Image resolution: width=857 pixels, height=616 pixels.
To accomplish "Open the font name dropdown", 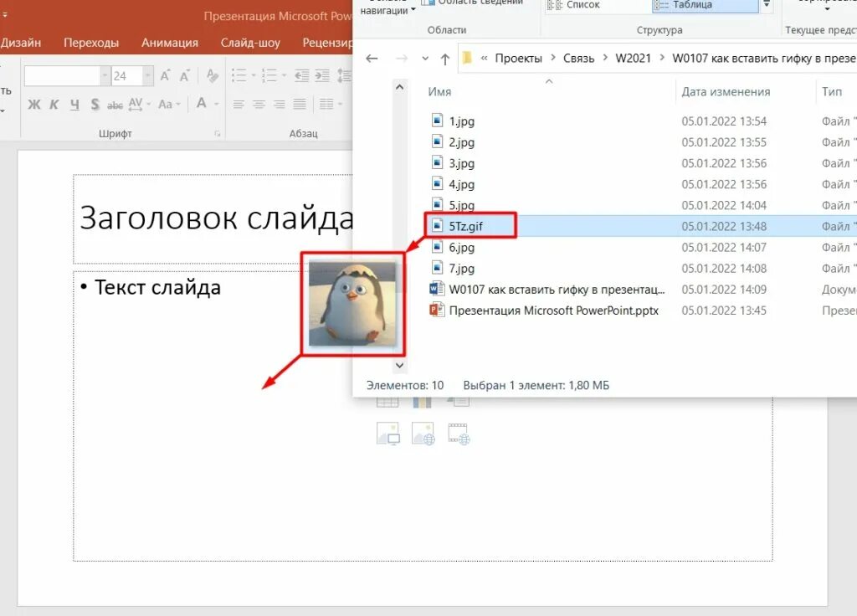I will coord(104,76).
